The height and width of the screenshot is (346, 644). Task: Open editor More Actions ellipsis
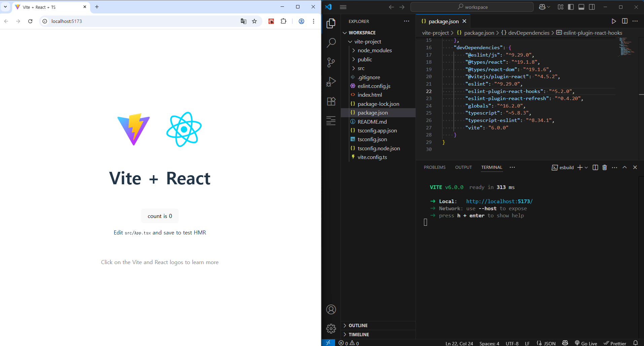click(x=635, y=21)
